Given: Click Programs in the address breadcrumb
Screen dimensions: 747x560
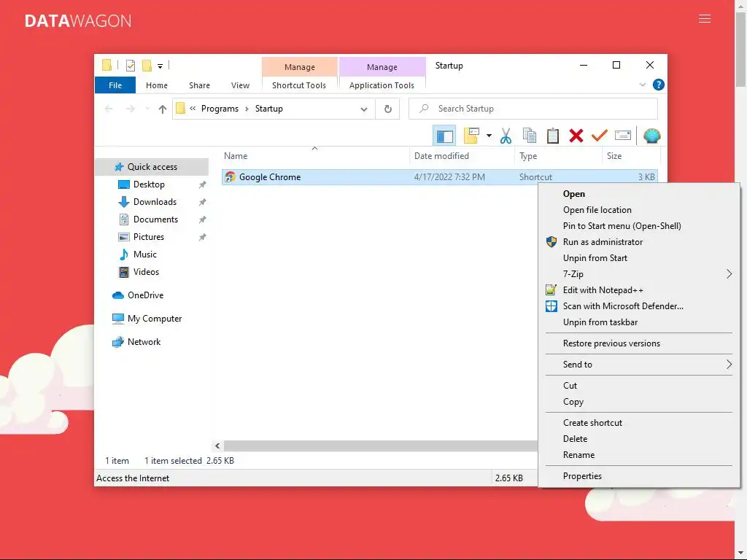Looking at the screenshot, I should [220, 109].
